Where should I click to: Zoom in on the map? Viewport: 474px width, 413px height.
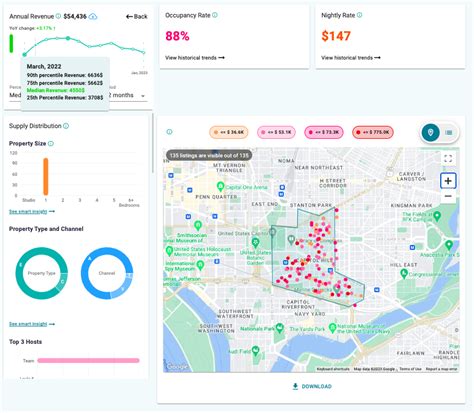coord(448,181)
